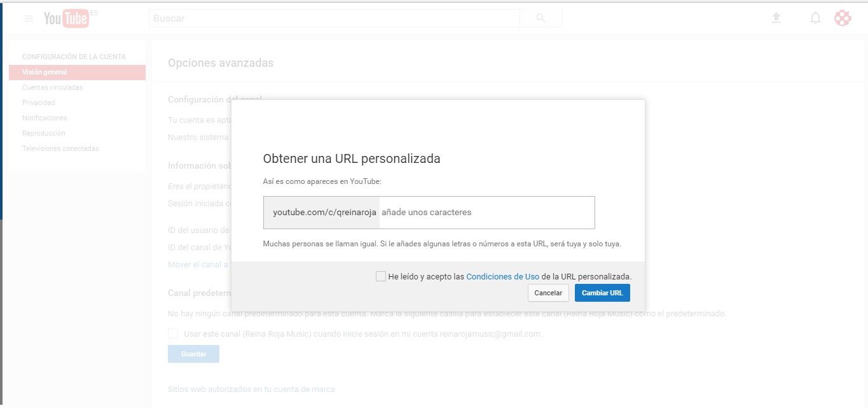The image size is (868, 408).
Task: Click 'Obtener una URL personalizada' heading
Action: click(x=352, y=158)
